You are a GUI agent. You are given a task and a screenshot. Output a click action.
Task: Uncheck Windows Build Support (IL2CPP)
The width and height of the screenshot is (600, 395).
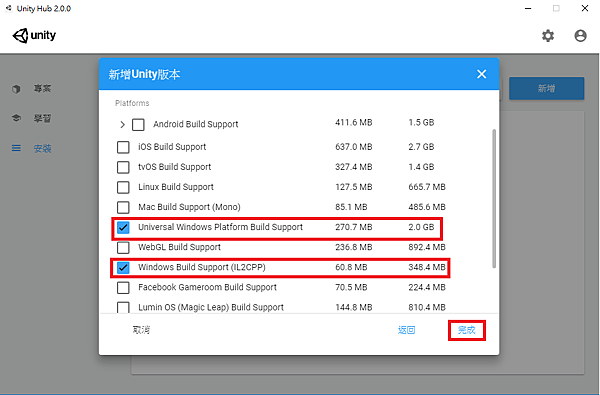(123, 267)
